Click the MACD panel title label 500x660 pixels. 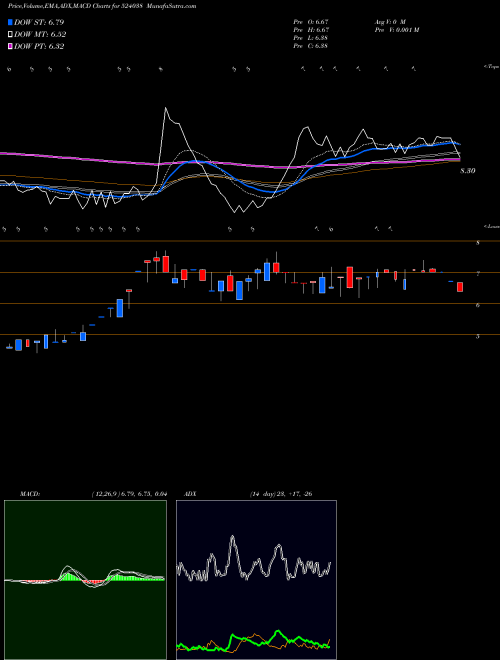[30, 494]
